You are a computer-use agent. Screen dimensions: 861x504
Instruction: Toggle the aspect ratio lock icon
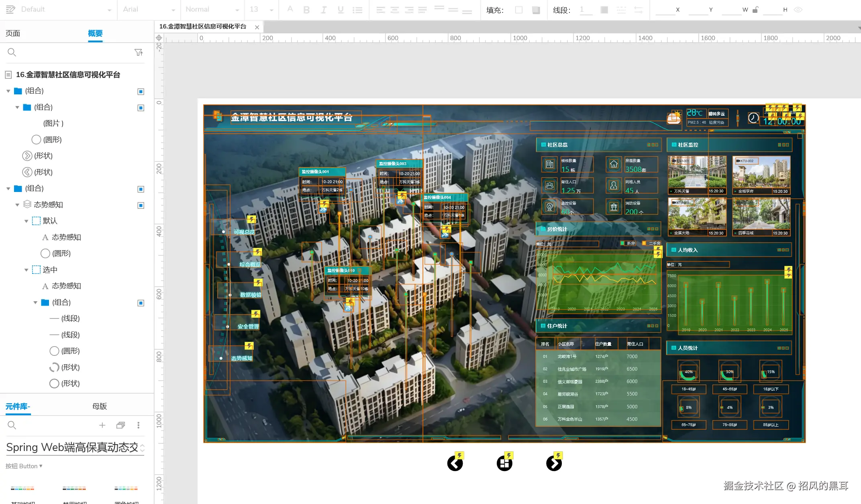(x=755, y=10)
